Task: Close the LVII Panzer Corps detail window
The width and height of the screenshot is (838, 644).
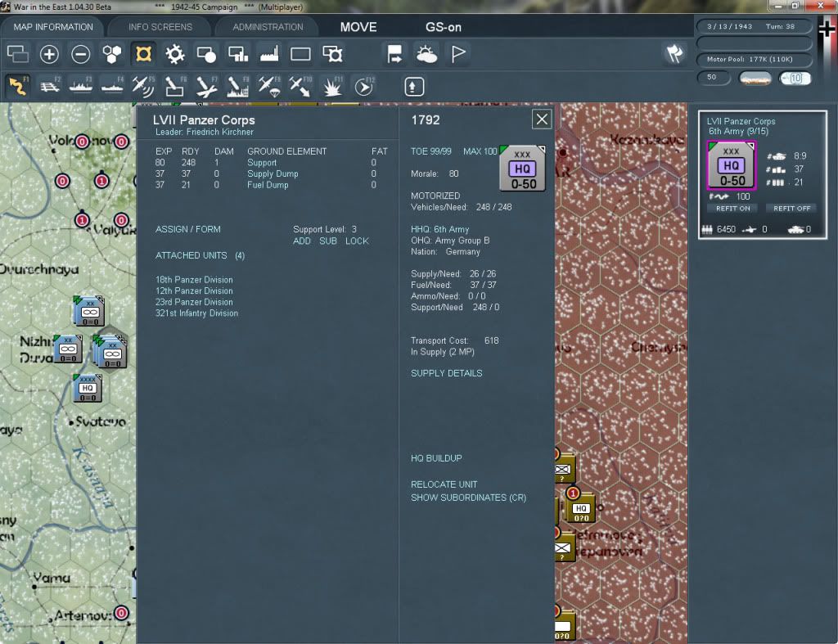Action: click(x=542, y=119)
